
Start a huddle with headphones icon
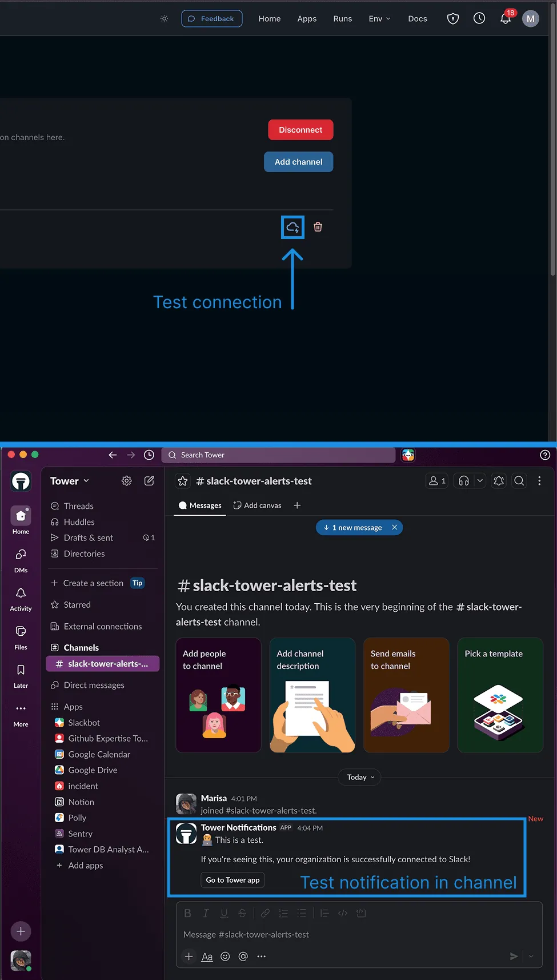[464, 481]
